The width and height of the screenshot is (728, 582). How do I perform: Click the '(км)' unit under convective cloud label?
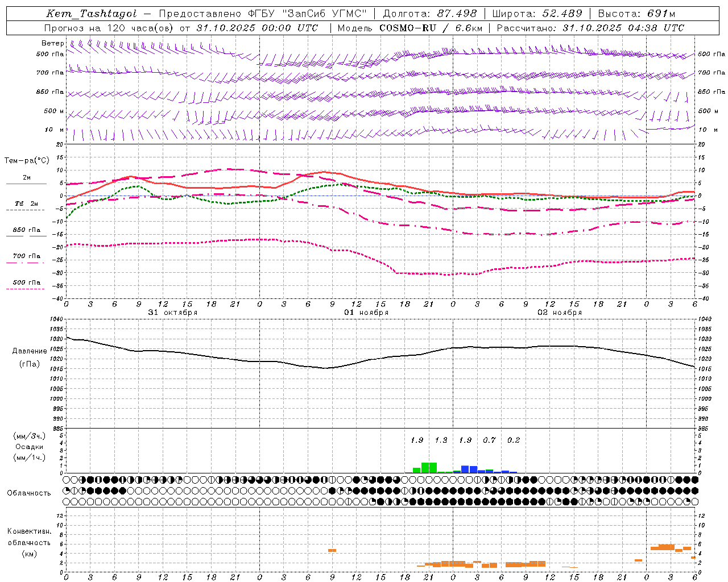(x=29, y=554)
